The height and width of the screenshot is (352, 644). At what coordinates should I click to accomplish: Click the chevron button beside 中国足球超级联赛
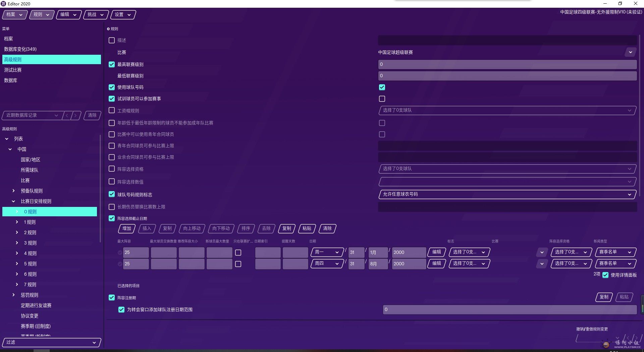[x=630, y=52]
